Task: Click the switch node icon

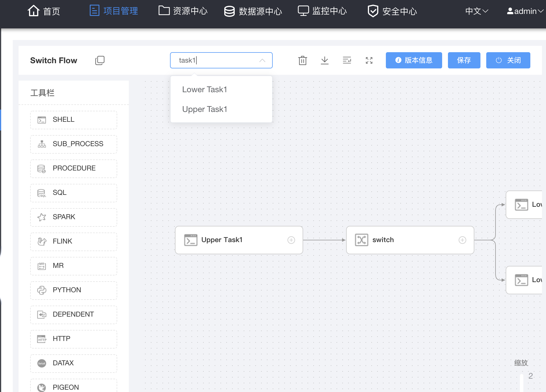Action: [x=361, y=240]
